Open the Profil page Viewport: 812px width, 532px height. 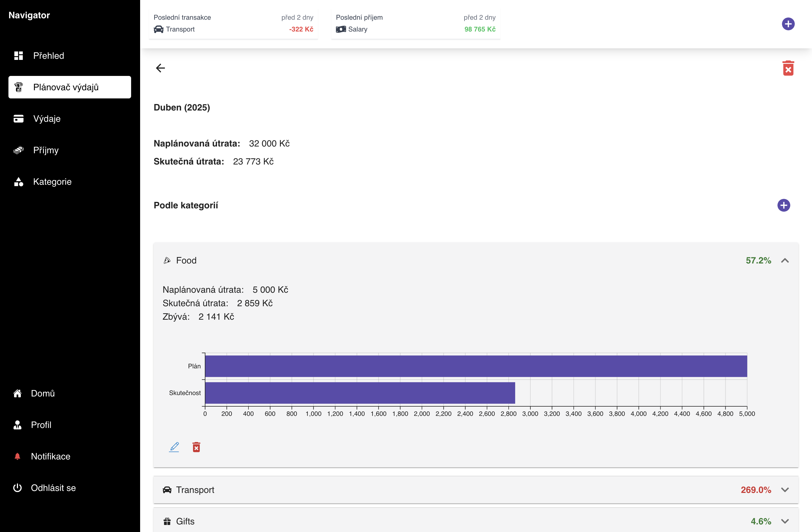tap(41, 425)
